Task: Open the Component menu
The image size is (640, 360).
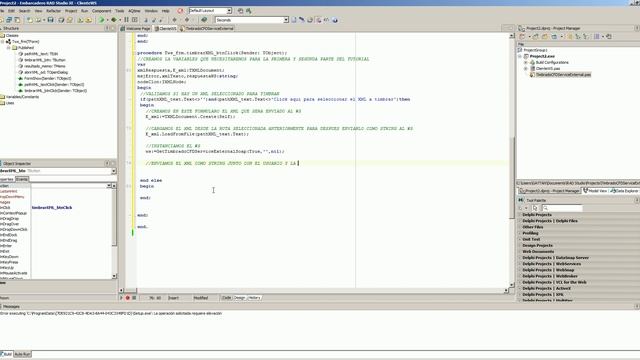Action: point(102,11)
